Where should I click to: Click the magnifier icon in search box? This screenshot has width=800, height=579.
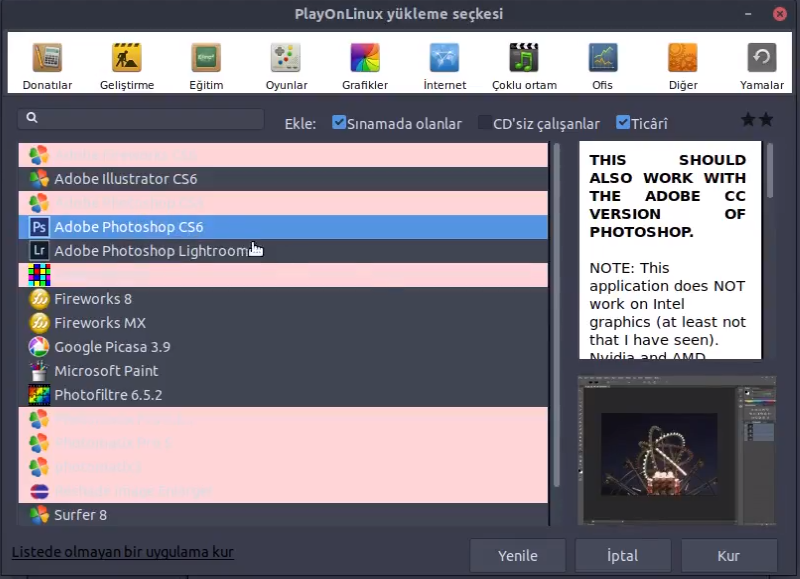click(32, 118)
